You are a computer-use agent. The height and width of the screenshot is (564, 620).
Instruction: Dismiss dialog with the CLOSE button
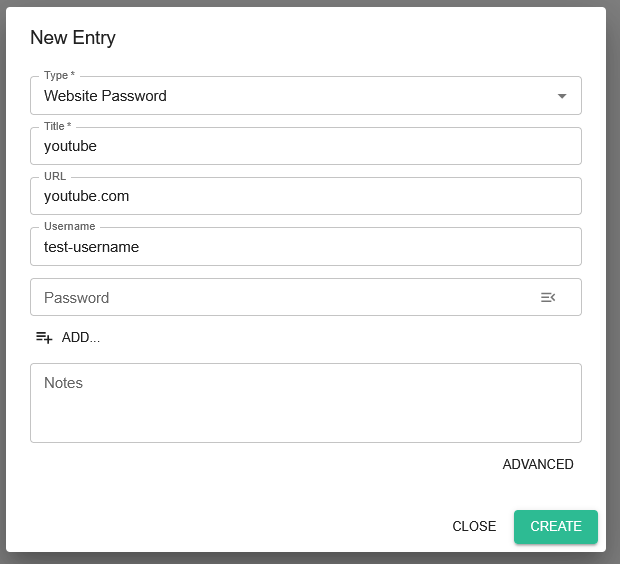[474, 526]
